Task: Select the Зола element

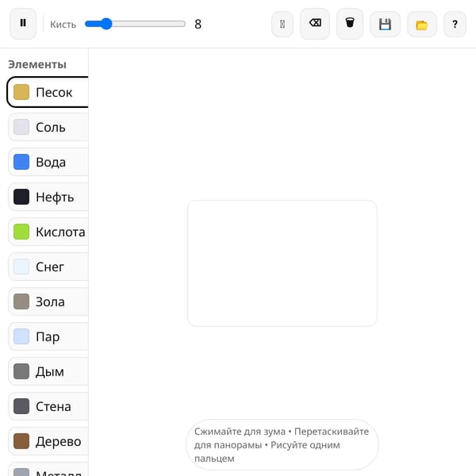Action: pos(48,301)
